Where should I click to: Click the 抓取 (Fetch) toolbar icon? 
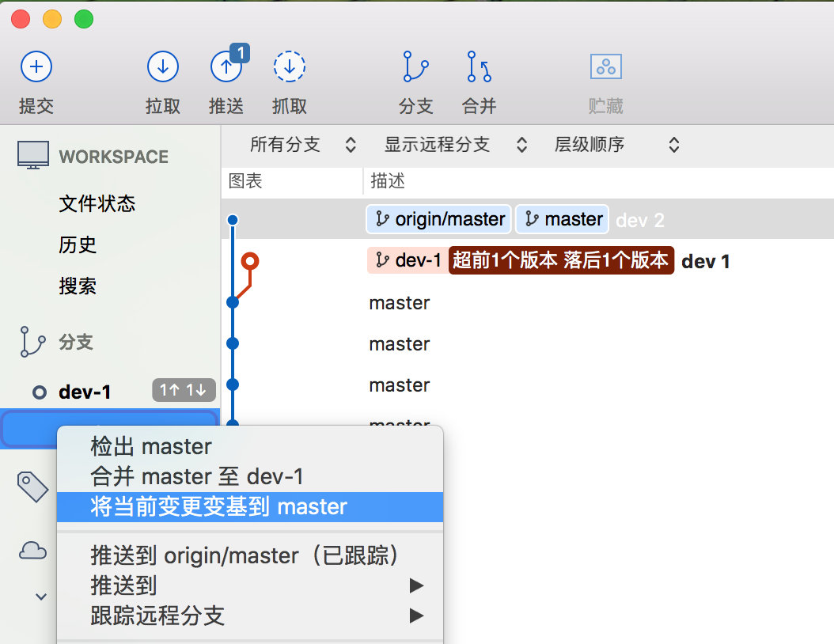click(x=289, y=68)
